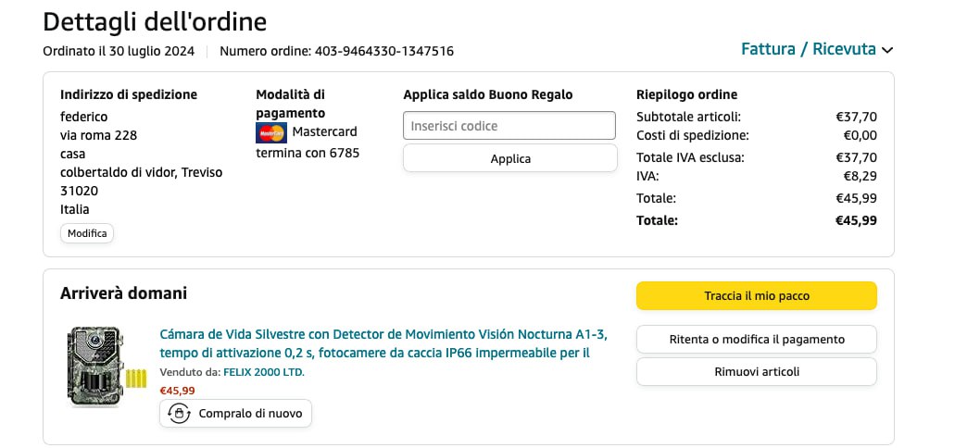Click the circular arrow buy-again icon
Viewport: 980px width, 448px height.
(180, 413)
